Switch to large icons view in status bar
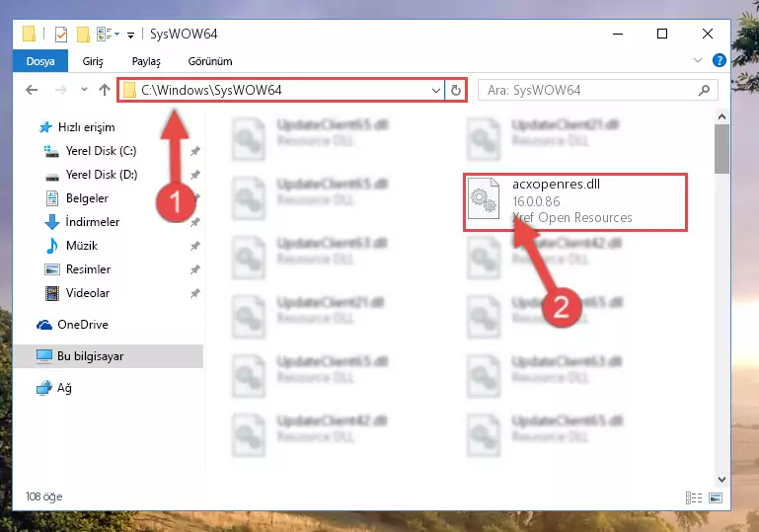The image size is (759, 532). (716, 497)
